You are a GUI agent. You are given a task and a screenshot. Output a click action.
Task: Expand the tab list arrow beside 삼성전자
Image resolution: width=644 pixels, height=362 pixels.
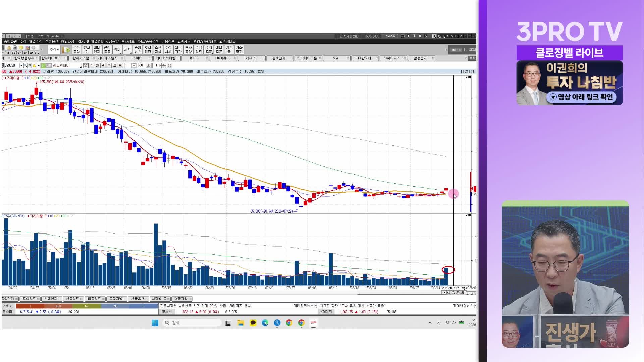coord(465,58)
